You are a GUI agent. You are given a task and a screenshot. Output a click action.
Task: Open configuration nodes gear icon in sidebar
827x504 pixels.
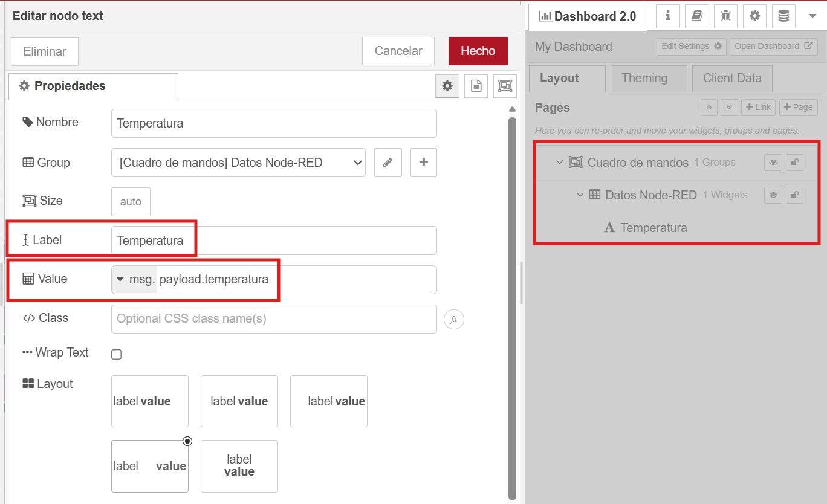coord(754,16)
